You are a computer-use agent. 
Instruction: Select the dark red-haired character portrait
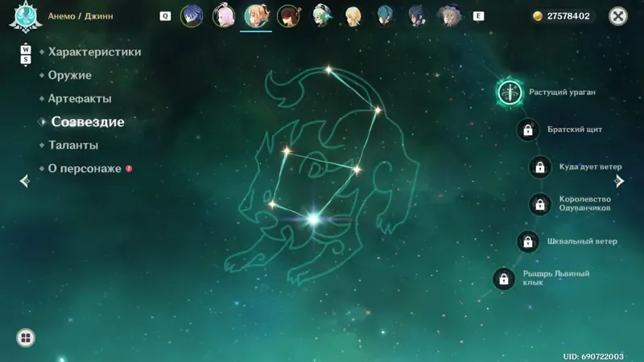[x=288, y=16]
